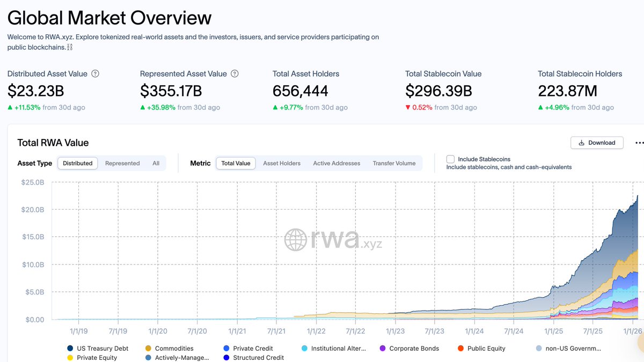Click the Total Stablecoin Holders label
This screenshot has width=644, height=362.
click(x=580, y=74)
